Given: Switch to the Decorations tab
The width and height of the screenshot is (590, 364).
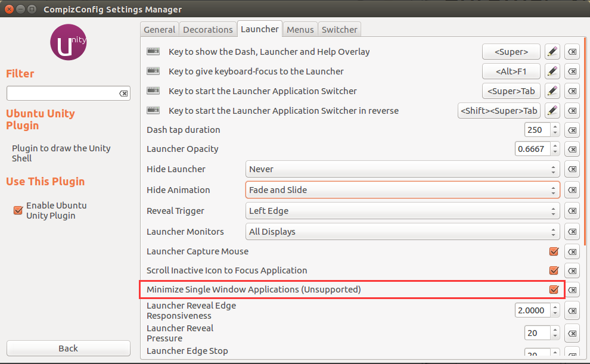Looking at the screenshot, I should (x=207, y=29).
